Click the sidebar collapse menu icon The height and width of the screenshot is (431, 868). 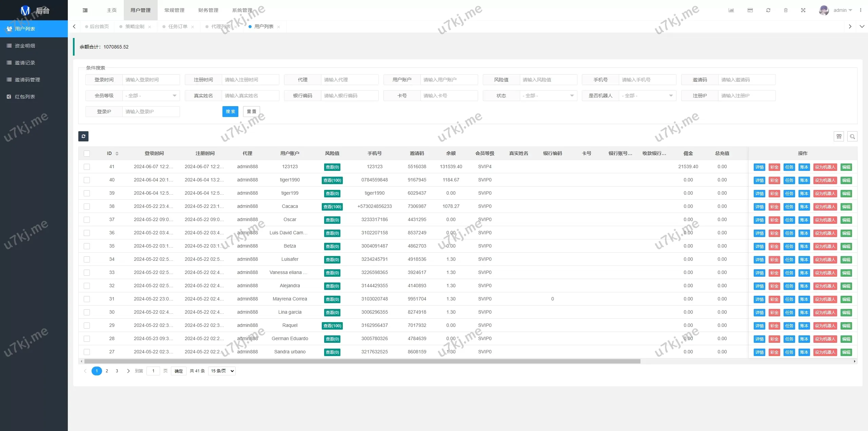[x=85, y=10]
